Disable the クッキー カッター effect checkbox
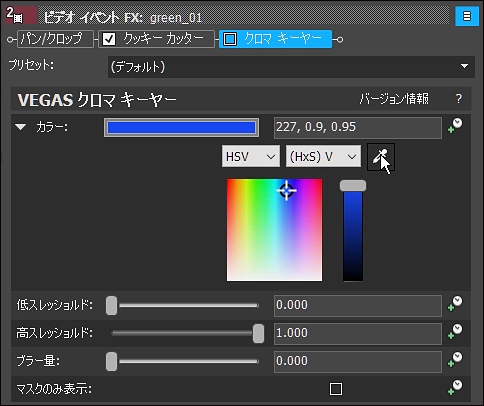The width and height of the screenshot is (484, 406). [x=109, y=39]
